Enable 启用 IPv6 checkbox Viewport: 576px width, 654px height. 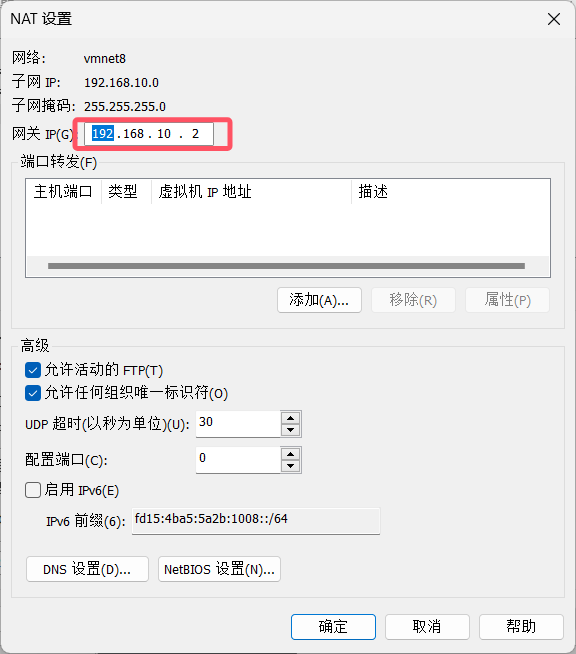point(33,490)
